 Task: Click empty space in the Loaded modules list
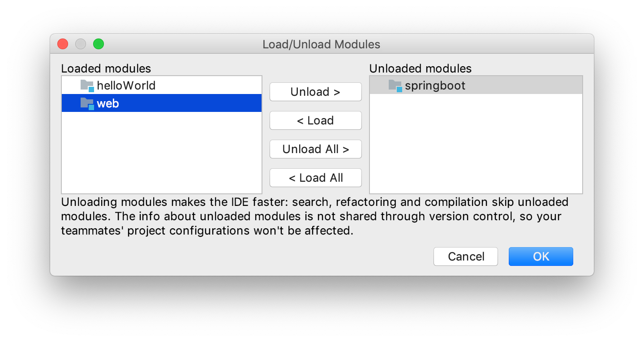162,152
